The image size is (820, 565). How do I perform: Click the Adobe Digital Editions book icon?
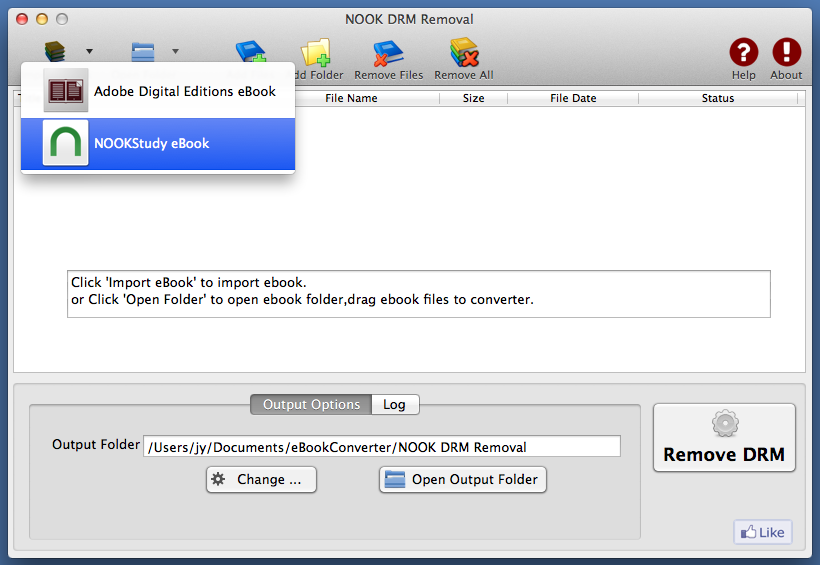(x=65, y=91)
